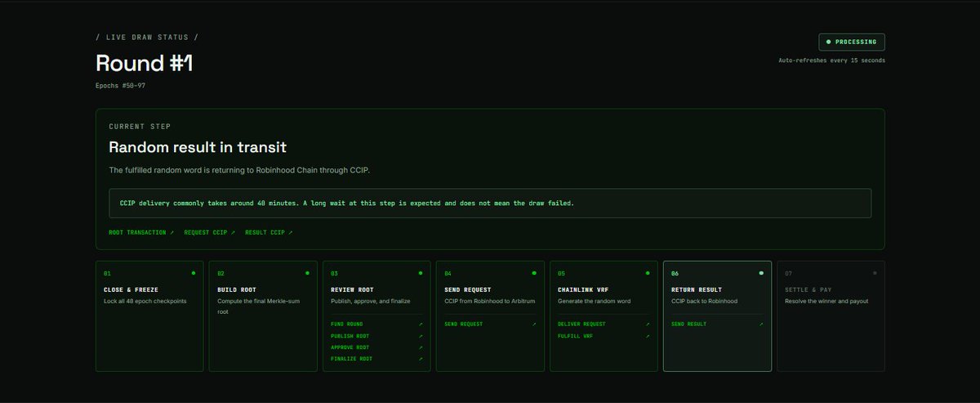The width and height of the screenshot is (980, 403).
Task: Click the status dot on Chainlink VRF card
Action: point(648,273)
